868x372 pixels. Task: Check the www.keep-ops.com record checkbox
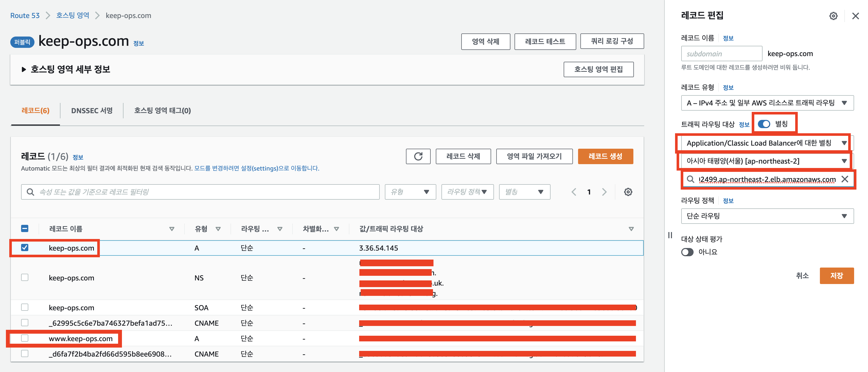pyautogui.click(x=25, y=338)
